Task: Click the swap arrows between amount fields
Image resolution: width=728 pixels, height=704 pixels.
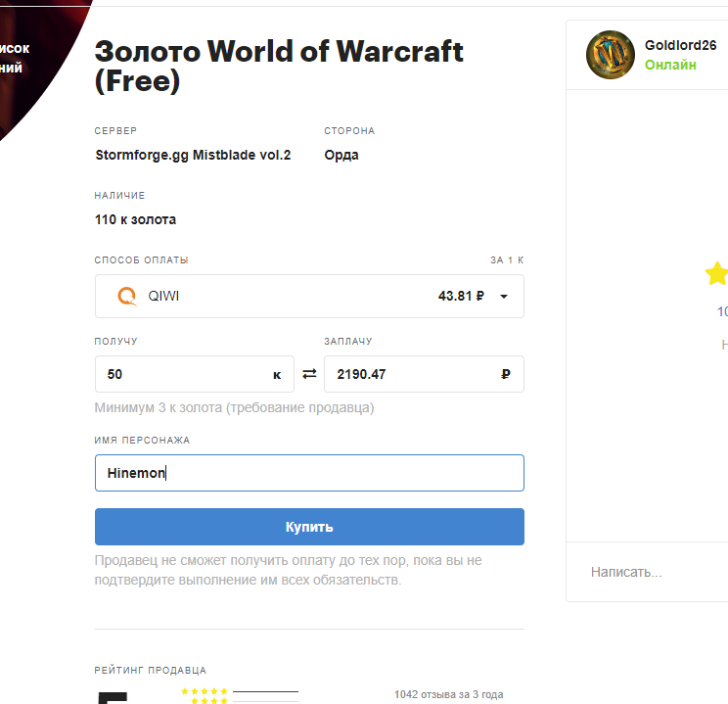Action: tap(309, 374)
